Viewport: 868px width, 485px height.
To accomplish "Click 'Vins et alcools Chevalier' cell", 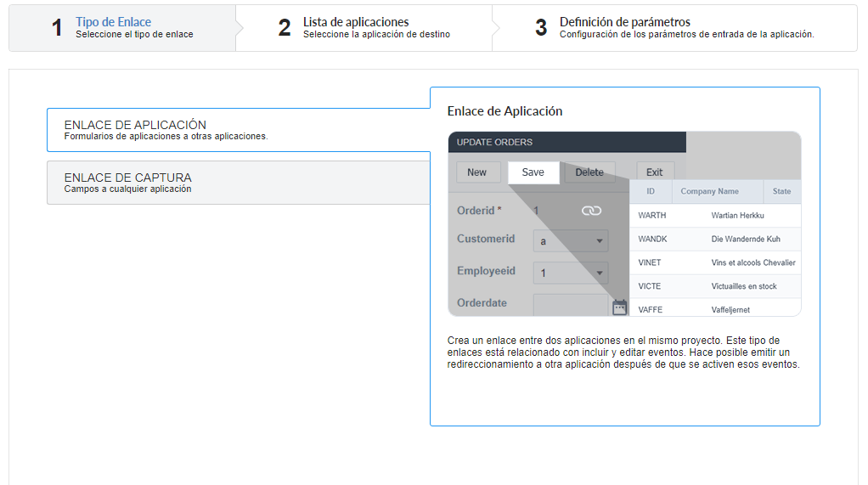I will click(x=753, y=262).
